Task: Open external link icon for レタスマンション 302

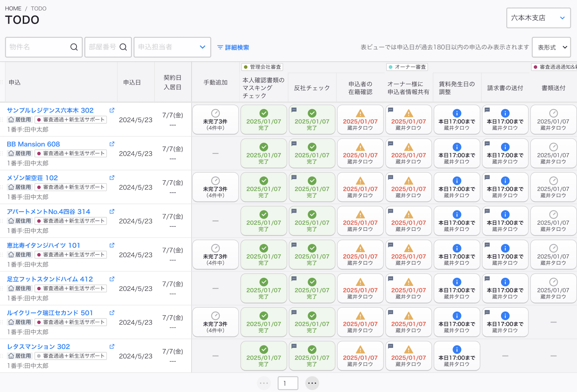Action: [112, 346]
